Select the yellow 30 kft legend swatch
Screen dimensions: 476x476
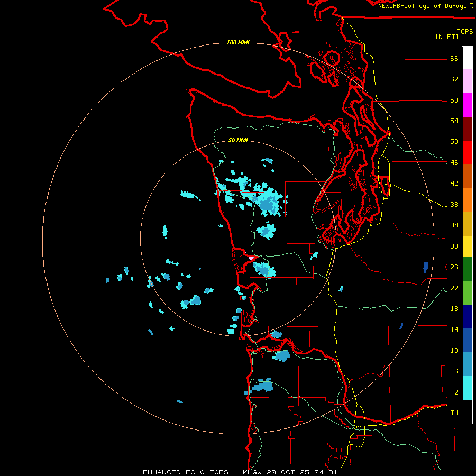467,246
